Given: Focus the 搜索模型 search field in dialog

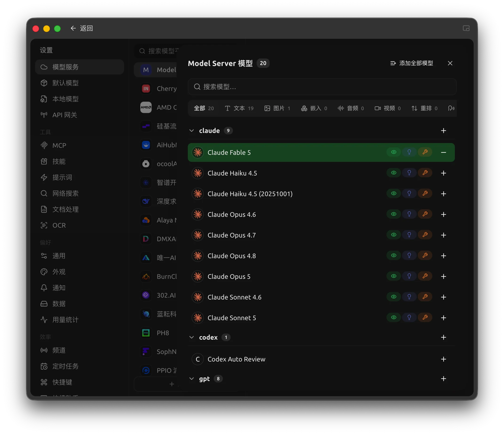Looking at the screenshot, I should tap(322, 87).
